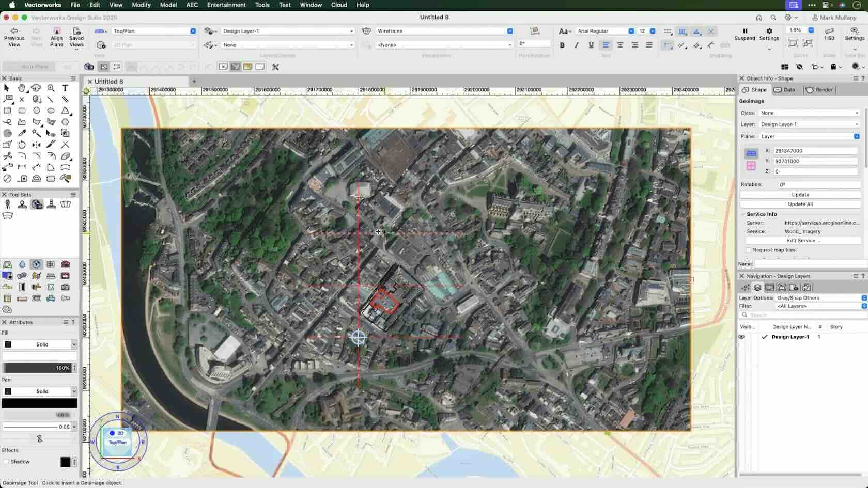Viewport: 868px width, 488px height.
Task: Switch to the Data tab in Object Info
Action: pos(786,89)
